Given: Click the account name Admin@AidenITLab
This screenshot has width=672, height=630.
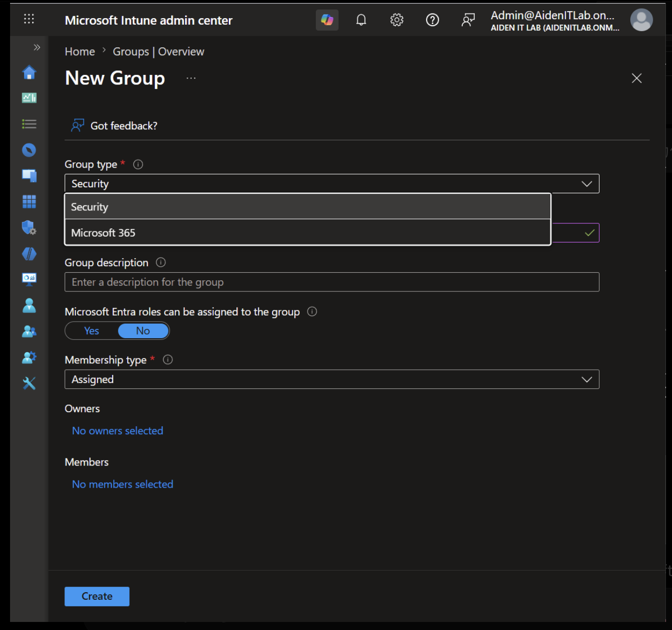Looking at the screenshot, I should pos(552,15).
